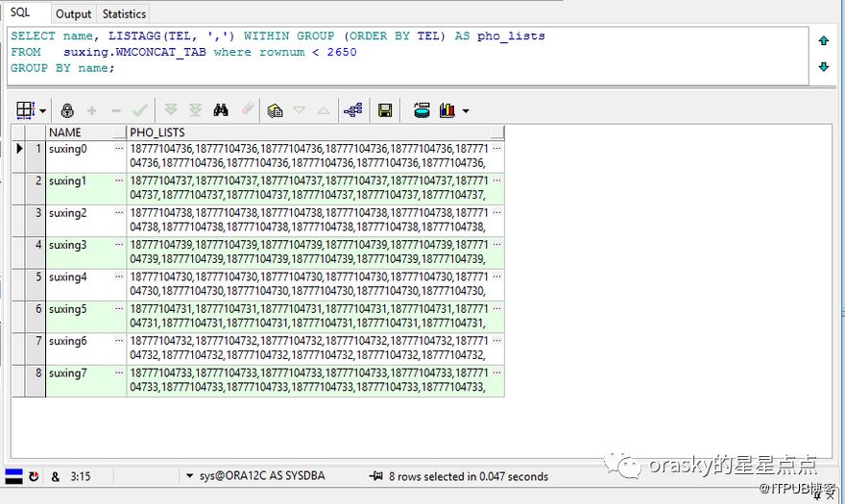Screen dimensions: 845x504
Task: Click the green down arrow beside SQL editor
Action: pyautogui.click(x=823, y=66)
